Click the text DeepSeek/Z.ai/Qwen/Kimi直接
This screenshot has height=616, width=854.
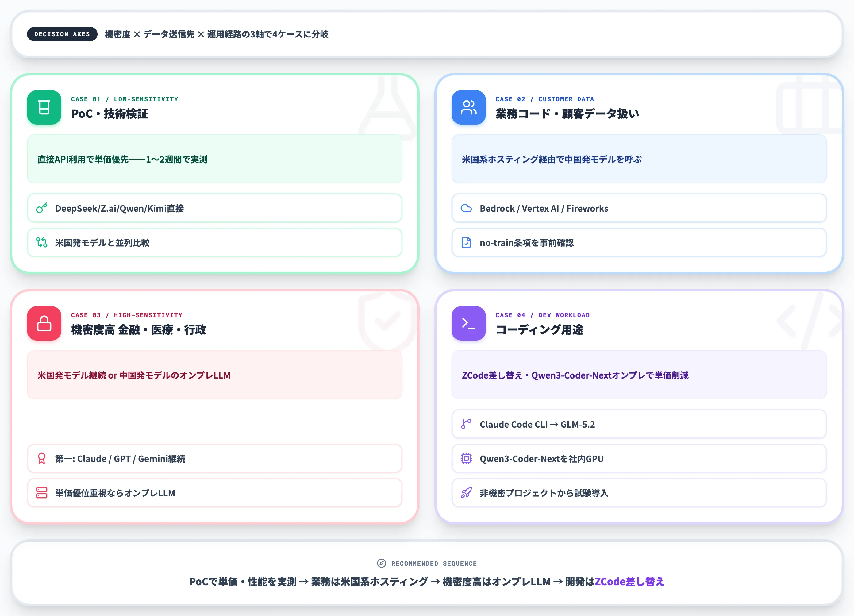(120, 208)
